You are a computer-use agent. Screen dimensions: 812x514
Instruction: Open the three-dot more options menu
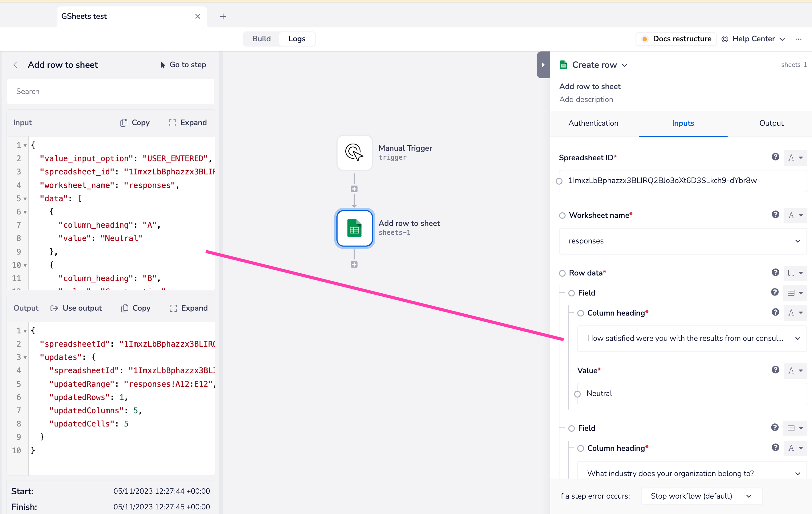click(798, 39)
